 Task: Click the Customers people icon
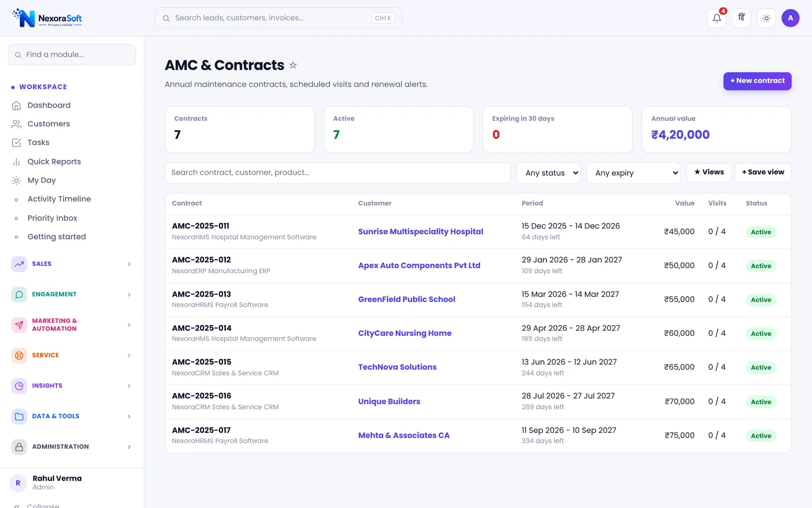point(17,124)
